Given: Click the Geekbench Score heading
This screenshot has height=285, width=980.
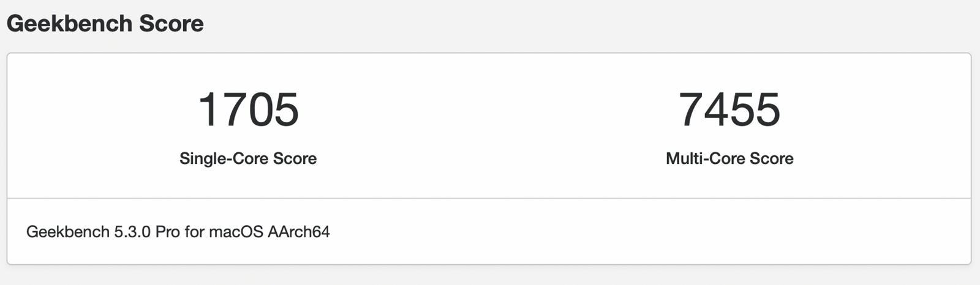Looking at the screenshot, I should coord(105,23).
